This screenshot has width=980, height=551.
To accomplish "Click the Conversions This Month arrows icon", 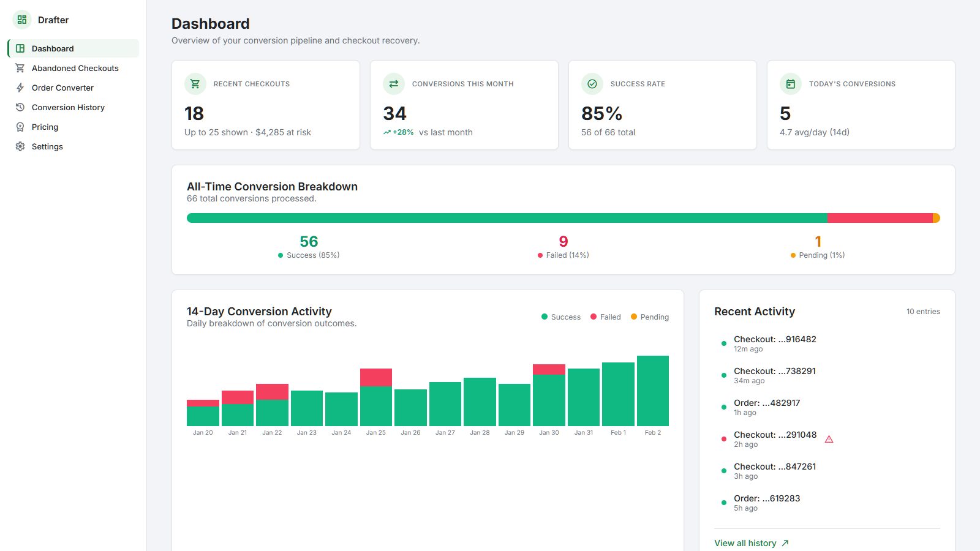I will (394, 84).
